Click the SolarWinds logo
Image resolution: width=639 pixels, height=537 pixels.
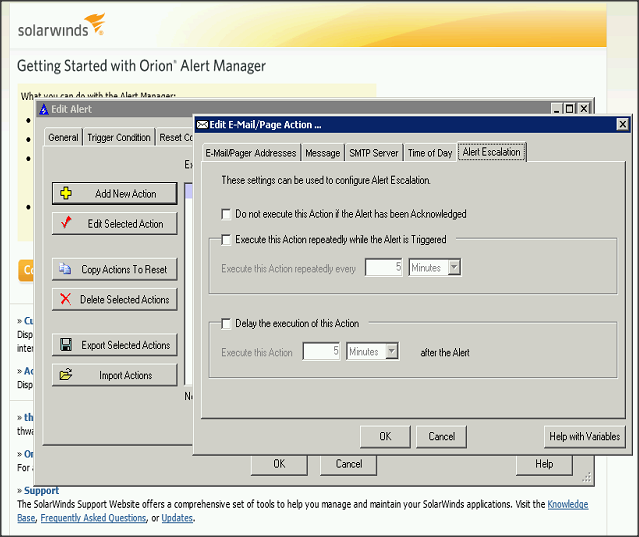pos(61,25)
